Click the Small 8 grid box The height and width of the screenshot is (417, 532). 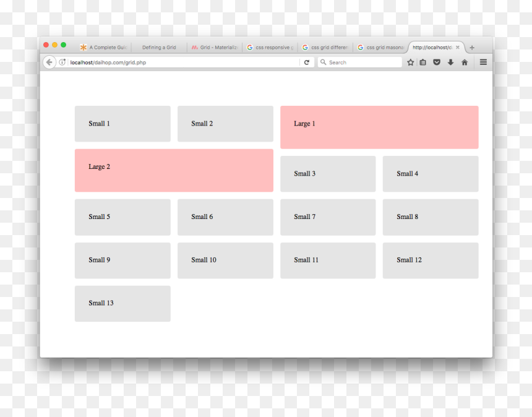(431, 217)
